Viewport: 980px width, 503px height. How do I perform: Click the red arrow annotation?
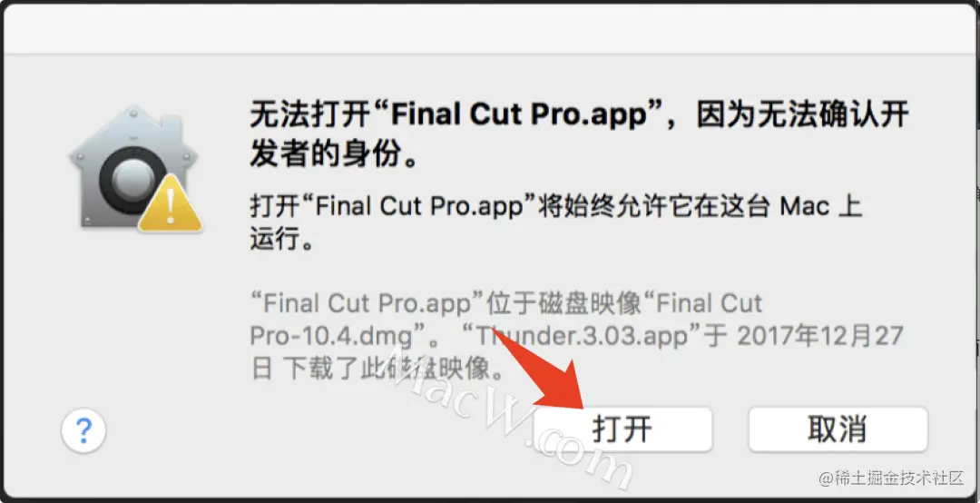click(x=551, y=375)
